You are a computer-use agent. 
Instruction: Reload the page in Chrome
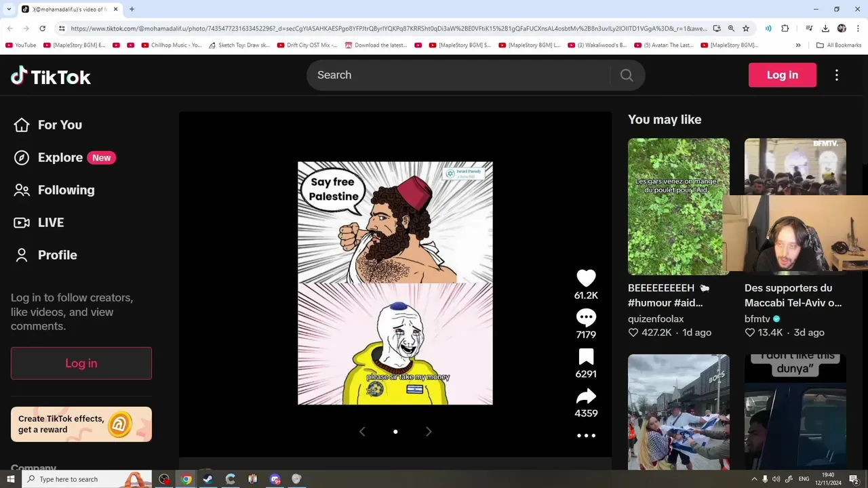tap(42, 28)
